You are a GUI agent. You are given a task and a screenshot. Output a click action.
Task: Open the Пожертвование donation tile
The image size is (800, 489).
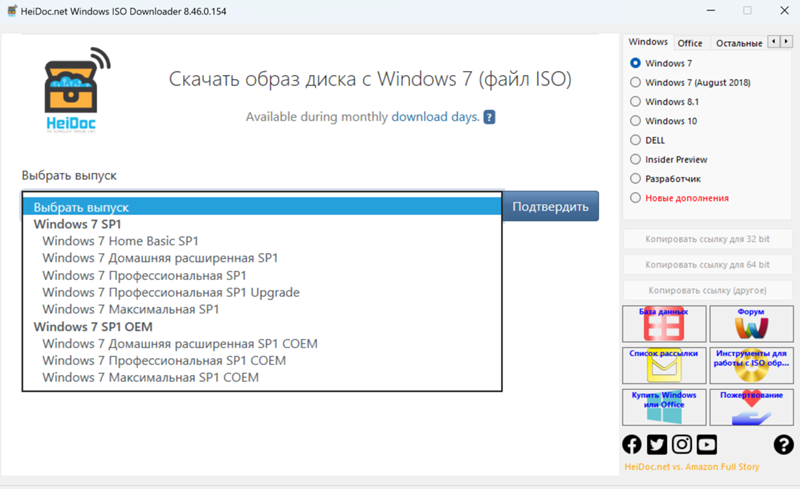coord(751,407)
